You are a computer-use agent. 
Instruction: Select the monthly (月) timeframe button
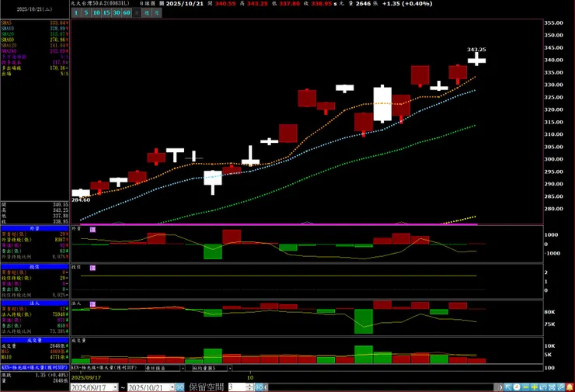click(157, 13)
